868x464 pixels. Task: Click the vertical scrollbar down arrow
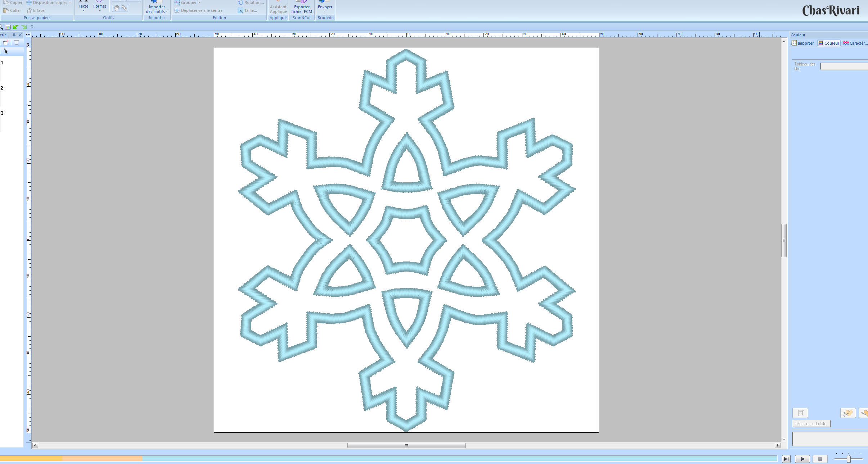pyautogui.click(x=784, y=439)
